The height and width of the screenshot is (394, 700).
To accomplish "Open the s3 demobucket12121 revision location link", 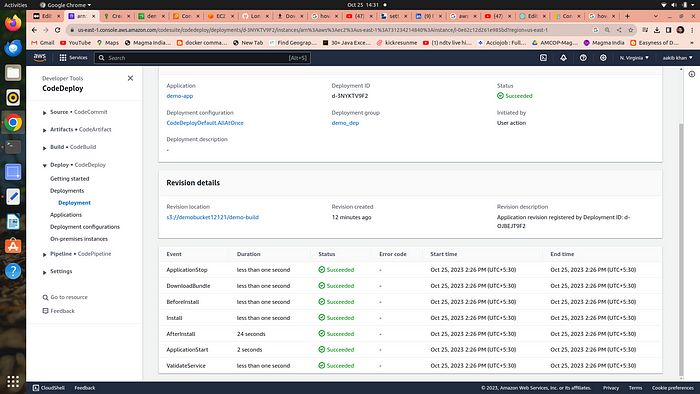I will click(x=212, y=217).
